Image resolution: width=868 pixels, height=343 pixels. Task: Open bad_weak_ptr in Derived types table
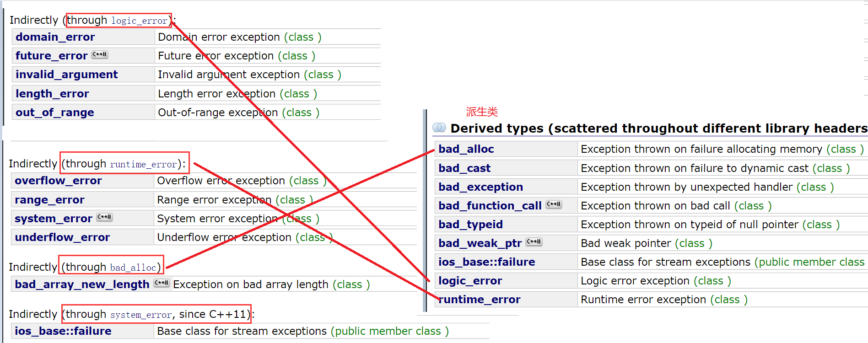(x=480, y=243)
